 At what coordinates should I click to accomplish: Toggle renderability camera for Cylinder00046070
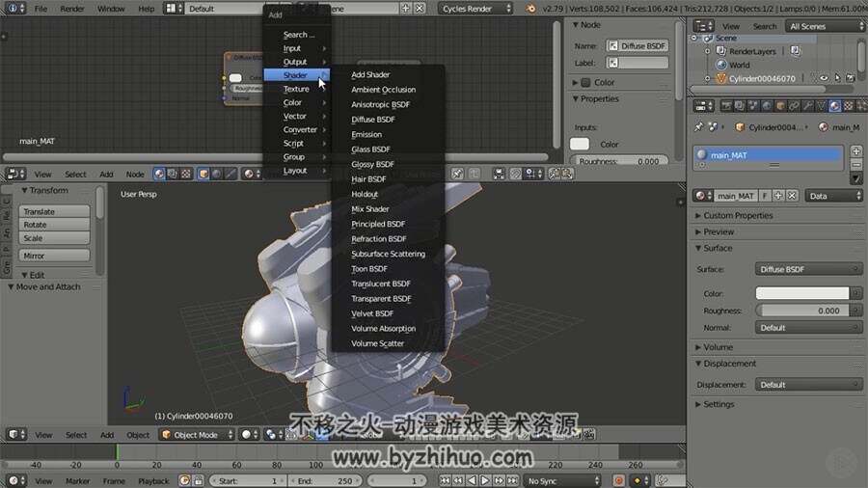[x=851, y=78]
